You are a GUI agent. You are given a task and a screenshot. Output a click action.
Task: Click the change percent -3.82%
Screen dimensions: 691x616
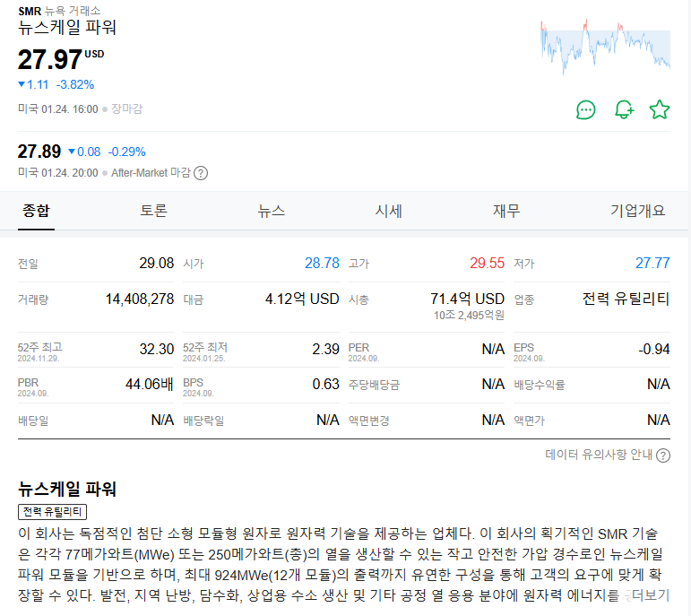75,84
